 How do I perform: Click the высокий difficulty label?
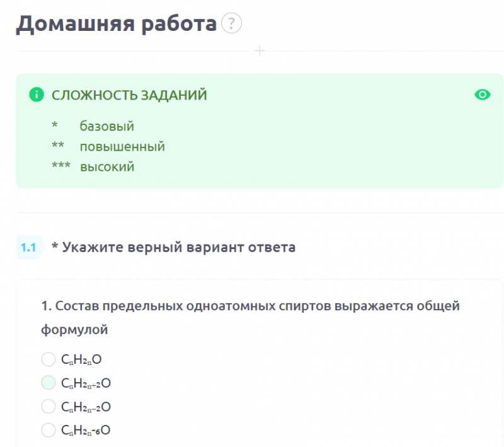coord(107,167)
